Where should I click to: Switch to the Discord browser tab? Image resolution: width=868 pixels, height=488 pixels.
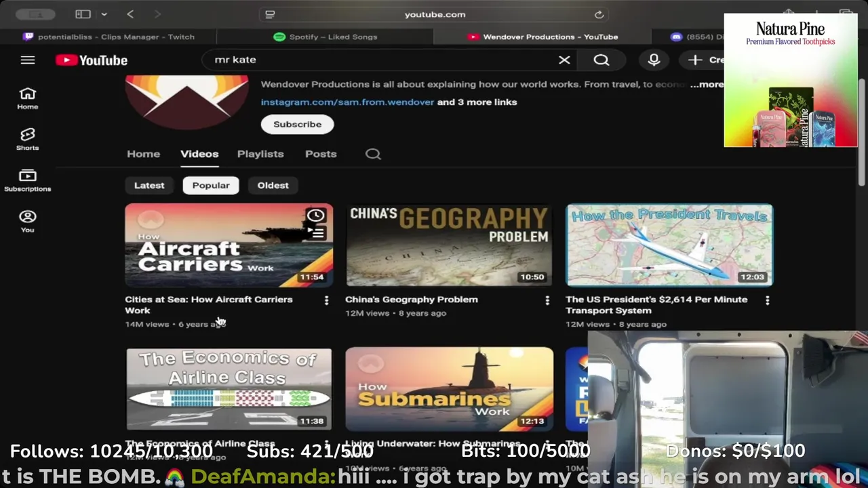[x=688, y=37]
